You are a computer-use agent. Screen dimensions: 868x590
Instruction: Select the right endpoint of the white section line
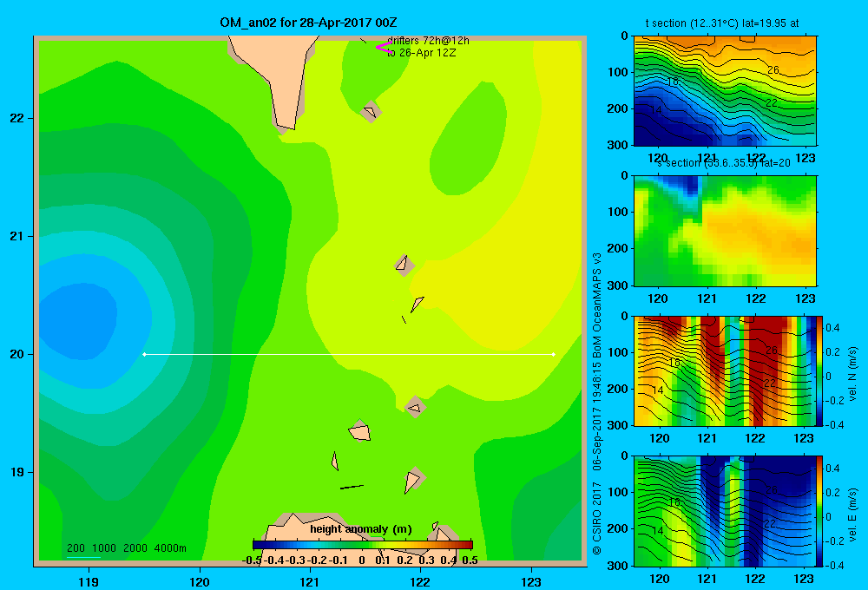tap(554, 354)
